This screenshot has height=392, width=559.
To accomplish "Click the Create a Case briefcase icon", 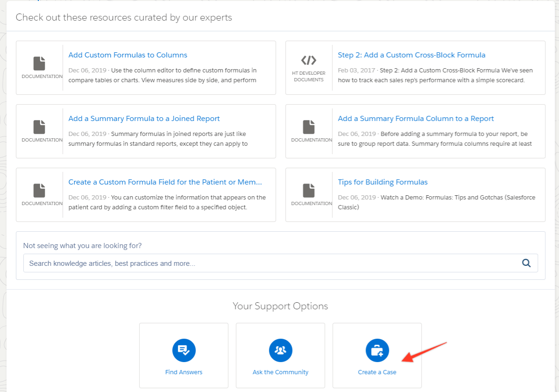I will pos(377,350).
